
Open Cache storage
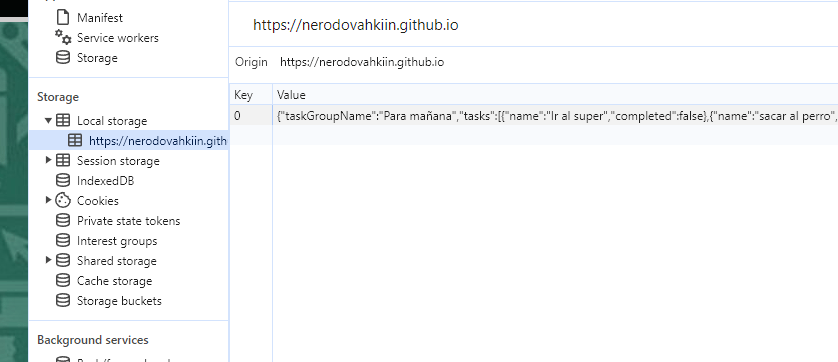114,281
